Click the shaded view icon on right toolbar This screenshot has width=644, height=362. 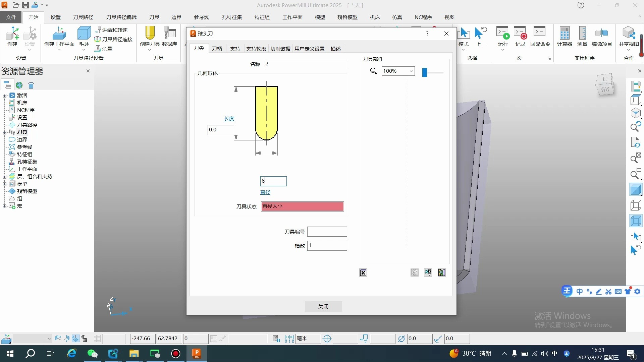point(636,189)
